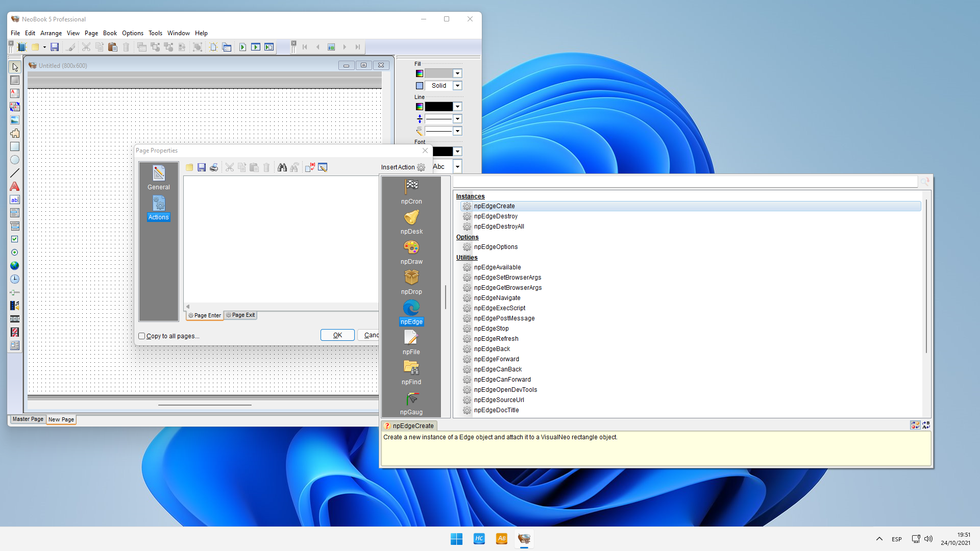Pick the Text (red A) tool
Viewport: 980px width, 551px height.
15,186
